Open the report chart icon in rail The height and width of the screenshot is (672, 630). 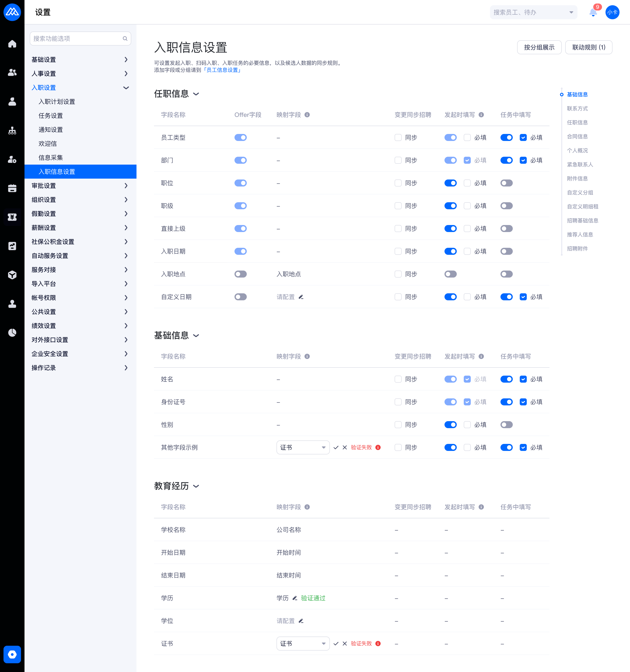[x=12, y=246]
